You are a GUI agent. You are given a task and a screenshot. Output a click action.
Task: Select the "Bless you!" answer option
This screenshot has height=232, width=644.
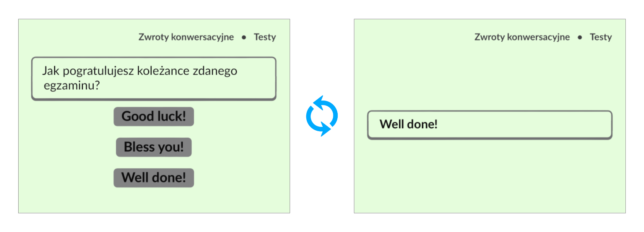coord(154,147)
